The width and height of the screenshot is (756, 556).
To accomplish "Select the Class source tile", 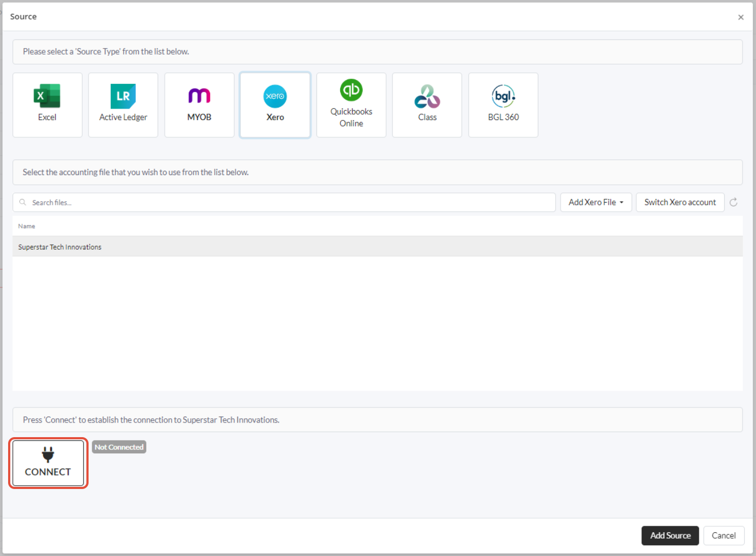I will (427, 105).
